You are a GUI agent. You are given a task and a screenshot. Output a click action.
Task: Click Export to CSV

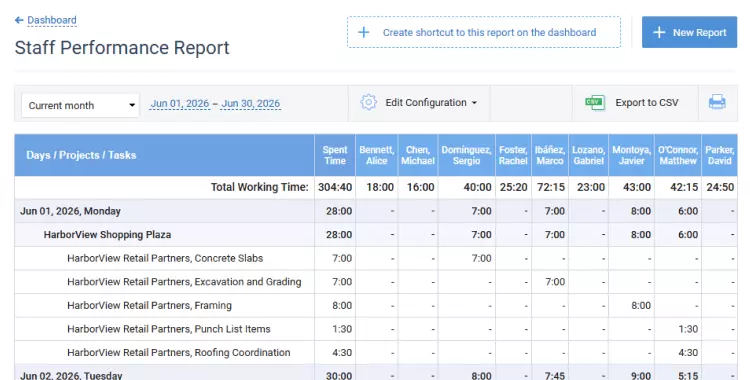[x=647, y=102]
